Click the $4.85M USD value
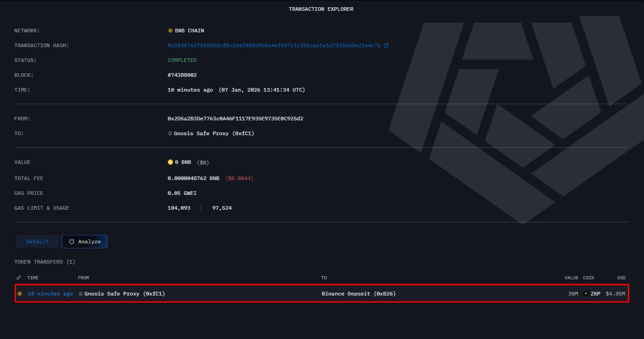 (x=615, y=294)
